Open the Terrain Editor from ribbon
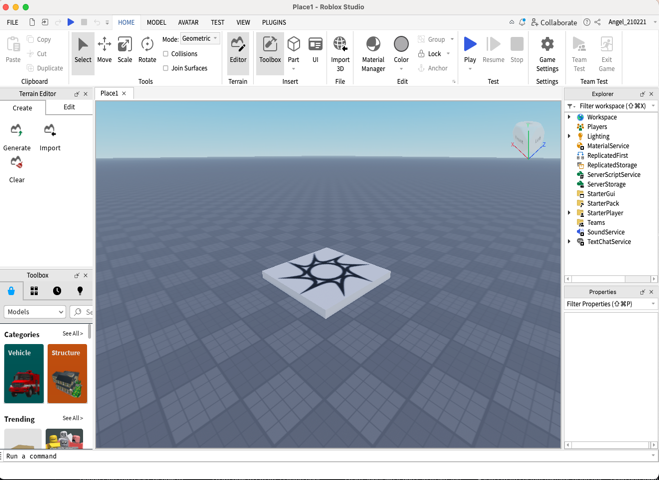 238,50
